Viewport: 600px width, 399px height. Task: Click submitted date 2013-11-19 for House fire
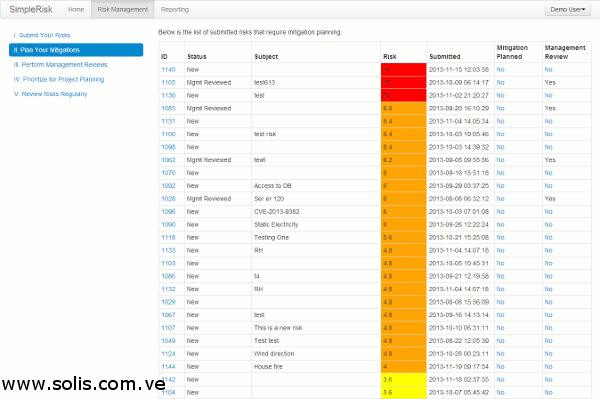(459, 367)
